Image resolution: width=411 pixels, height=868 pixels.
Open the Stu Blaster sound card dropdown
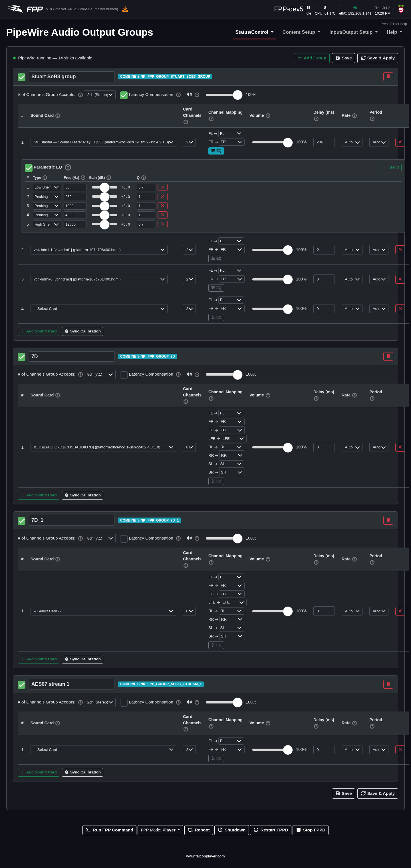click(x=103, y=142)
